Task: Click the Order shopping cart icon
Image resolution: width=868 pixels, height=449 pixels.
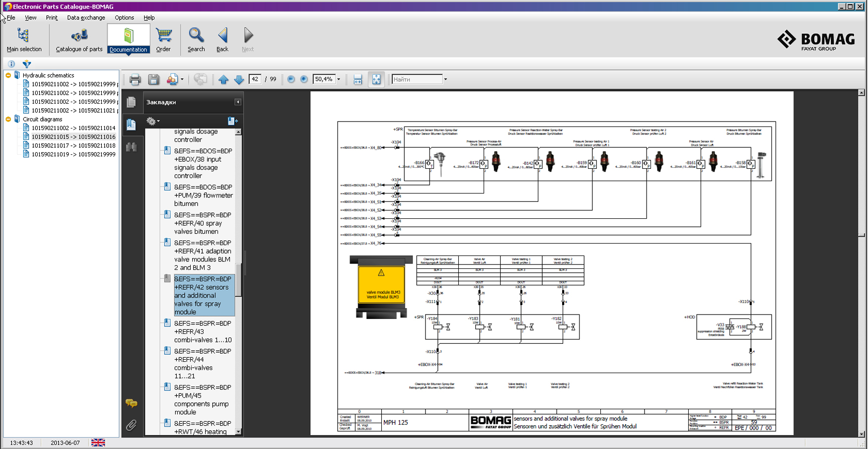Action: click(x=163, y=40)
